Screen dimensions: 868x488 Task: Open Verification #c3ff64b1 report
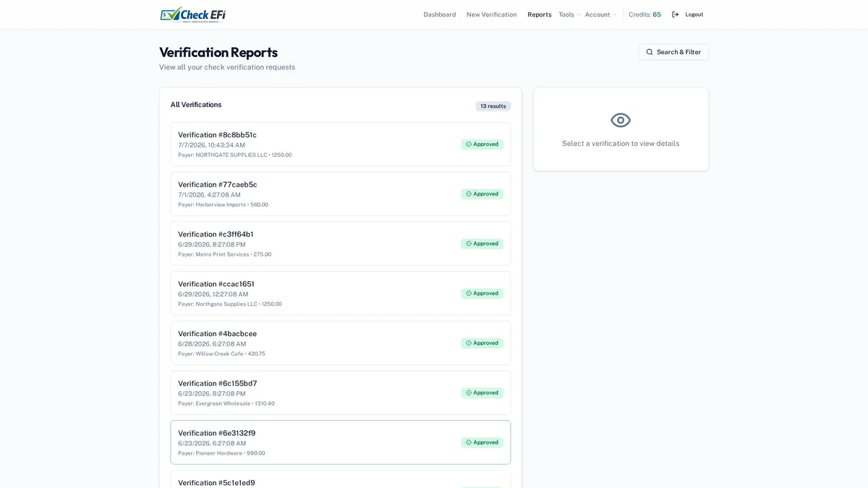pos(341,244)
